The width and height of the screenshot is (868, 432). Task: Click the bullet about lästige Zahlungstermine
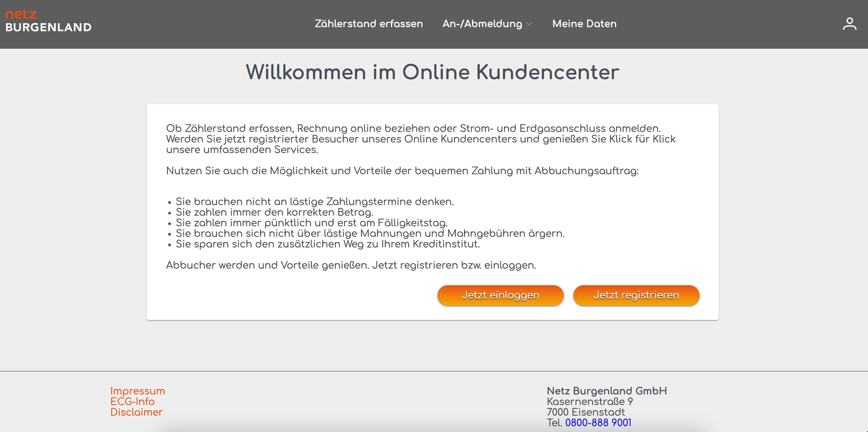(x=315, y=202)
